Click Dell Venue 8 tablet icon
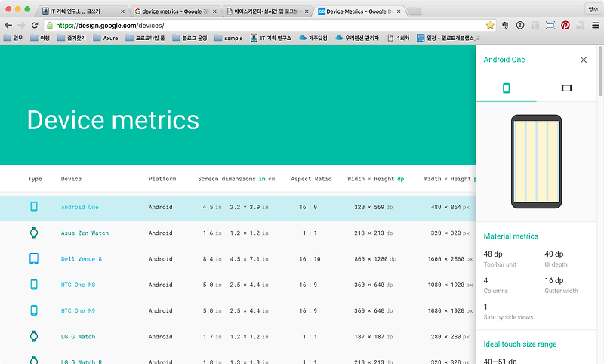604x364 pixels. (34, 258)
